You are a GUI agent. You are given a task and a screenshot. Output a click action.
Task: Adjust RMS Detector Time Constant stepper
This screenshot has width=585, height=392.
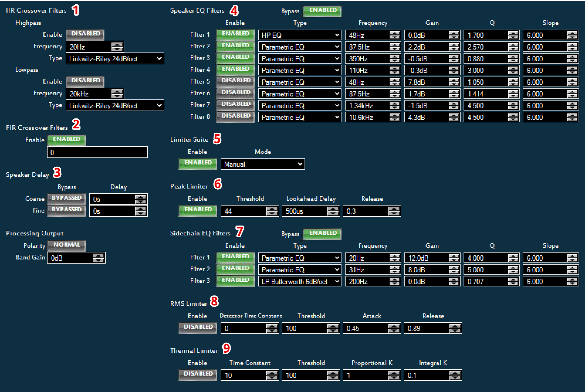272,328
